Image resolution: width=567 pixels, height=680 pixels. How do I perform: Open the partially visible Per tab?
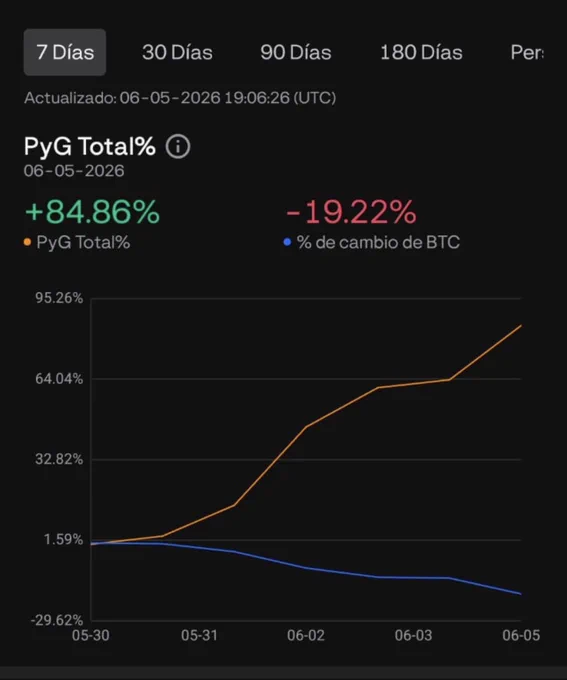point(527,52)
